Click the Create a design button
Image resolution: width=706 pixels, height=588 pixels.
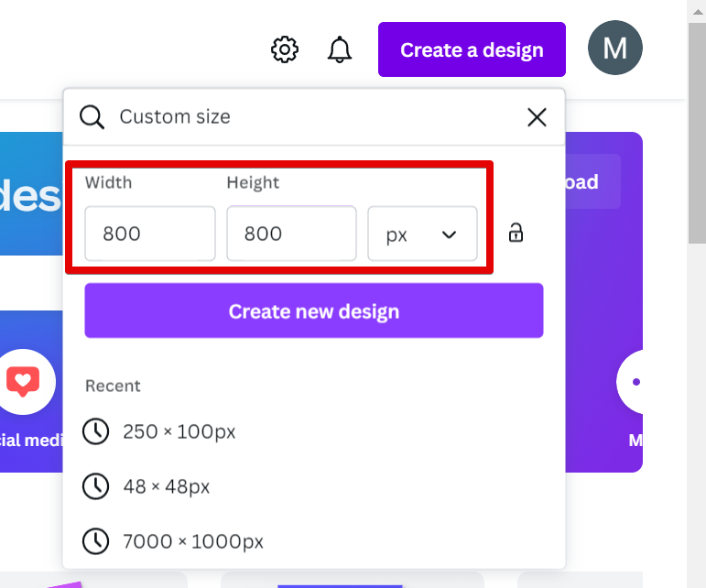(x=472, y=49)
